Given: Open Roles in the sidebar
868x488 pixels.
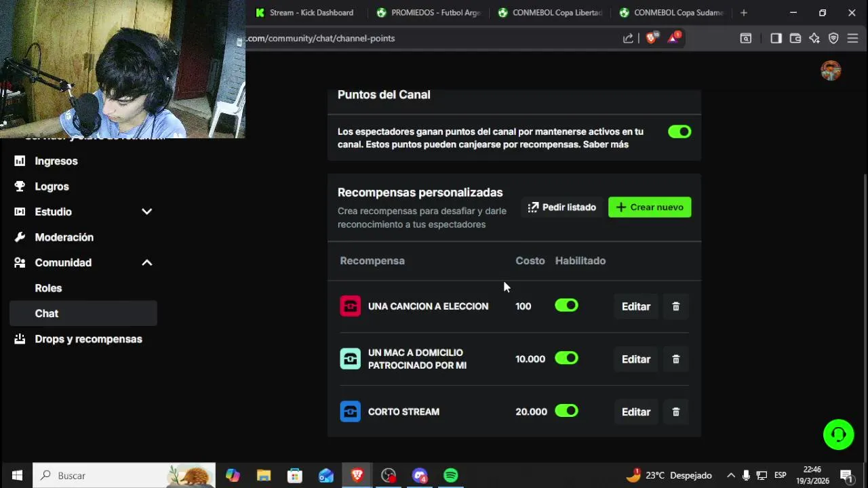Looking at the screenshot, I should (x=48, y=288).
